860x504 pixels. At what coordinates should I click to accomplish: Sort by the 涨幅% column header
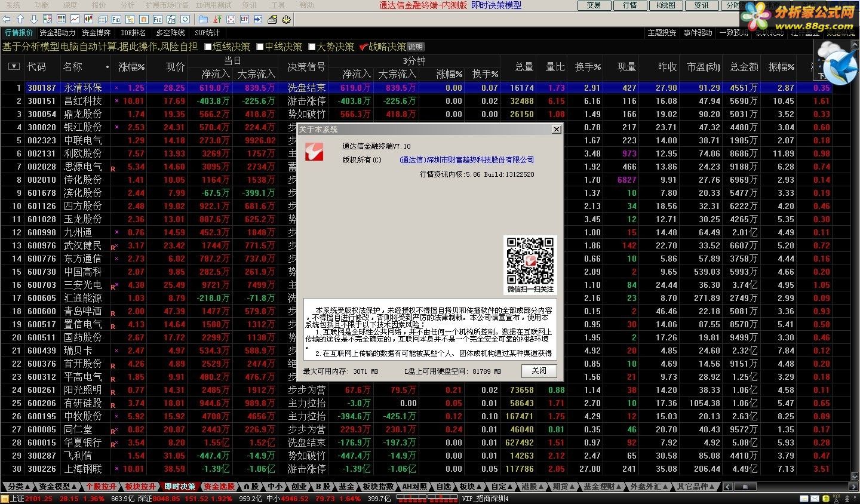coord(131,67)
